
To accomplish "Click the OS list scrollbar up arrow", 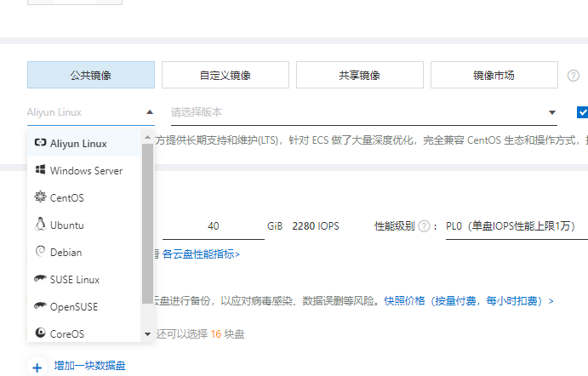I will point(147,137).
